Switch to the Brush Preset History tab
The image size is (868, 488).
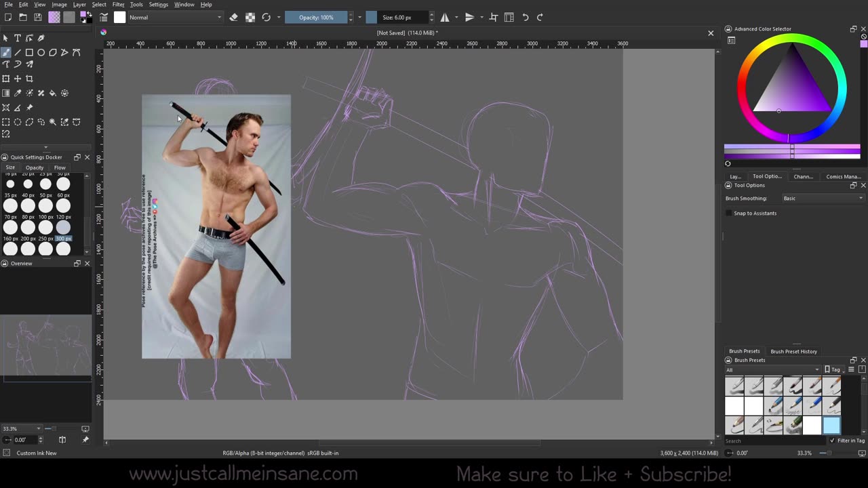pyautogui.click(x=793, y=351)
